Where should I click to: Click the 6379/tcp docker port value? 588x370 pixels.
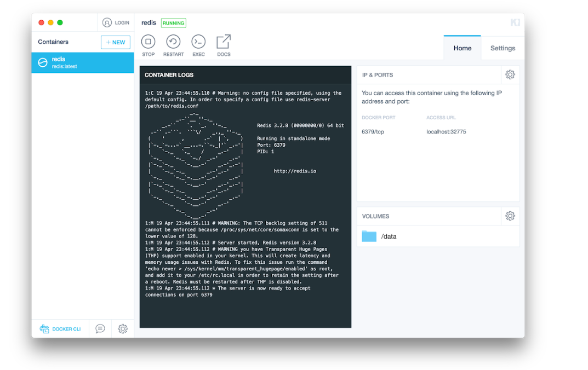click(373, 132)
